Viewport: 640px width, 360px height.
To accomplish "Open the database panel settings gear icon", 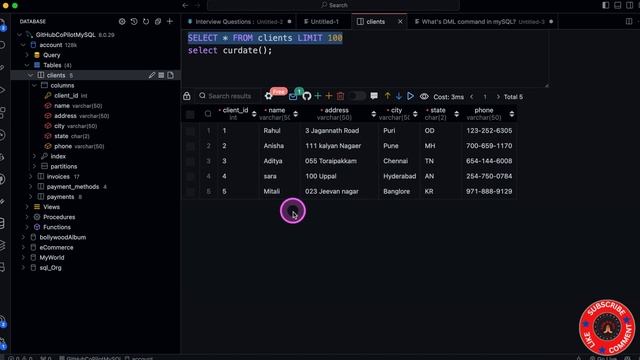I will point(122,21).
